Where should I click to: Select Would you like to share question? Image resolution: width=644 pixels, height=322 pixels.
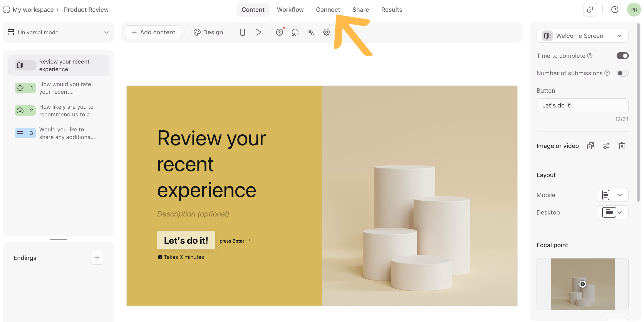59,133
